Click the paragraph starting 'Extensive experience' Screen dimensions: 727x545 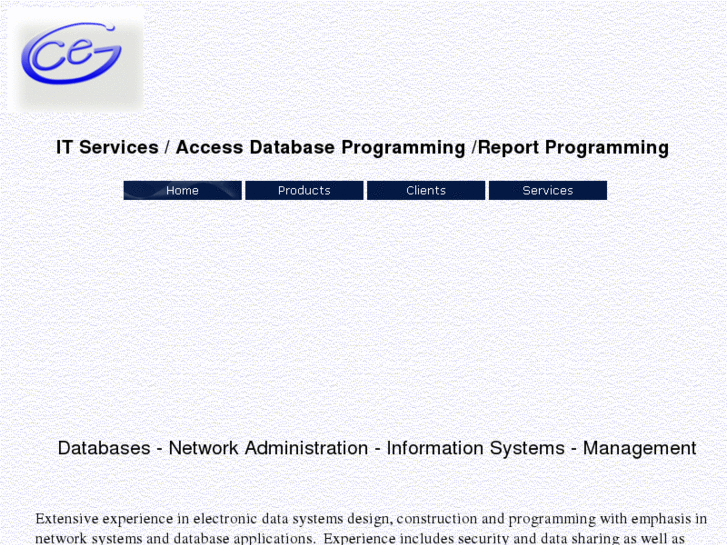[371, 528]
